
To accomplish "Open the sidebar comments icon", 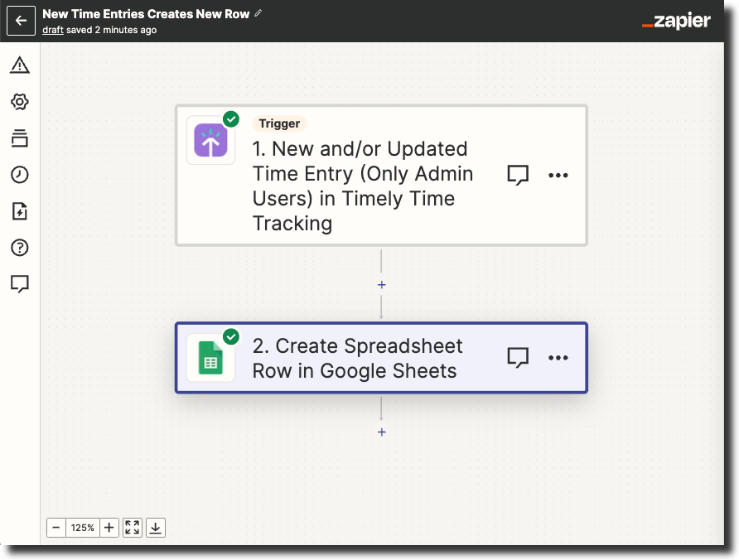I will 20,284.
